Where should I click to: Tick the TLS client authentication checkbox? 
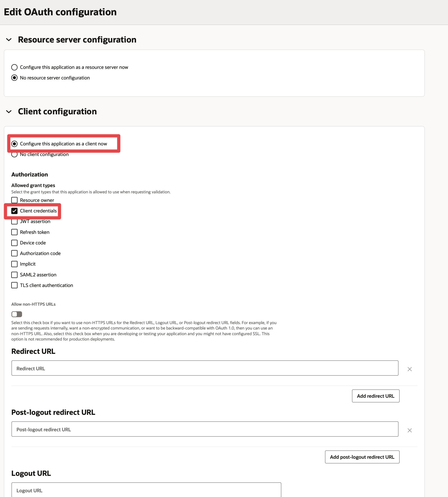(x=15, y=285)
